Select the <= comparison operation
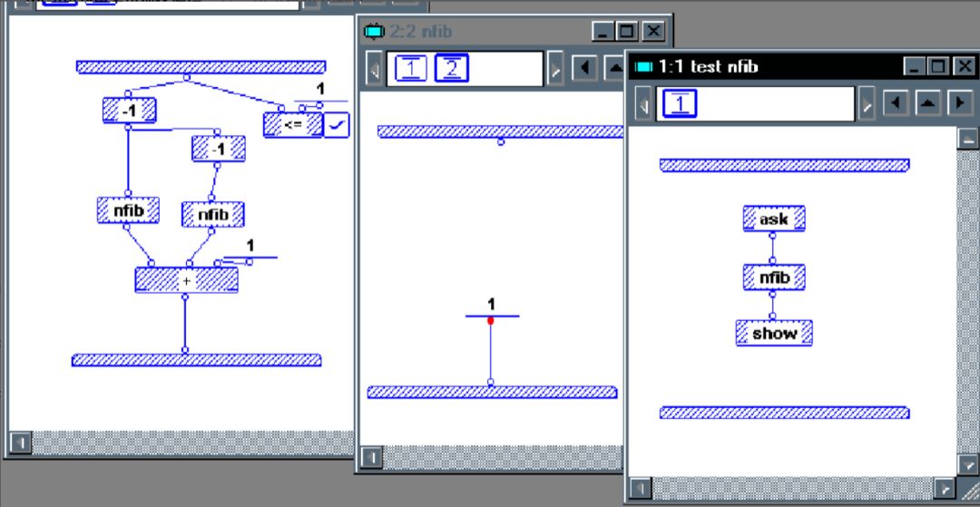The width and height of the screenshot is (980, 507). [292, 124]
